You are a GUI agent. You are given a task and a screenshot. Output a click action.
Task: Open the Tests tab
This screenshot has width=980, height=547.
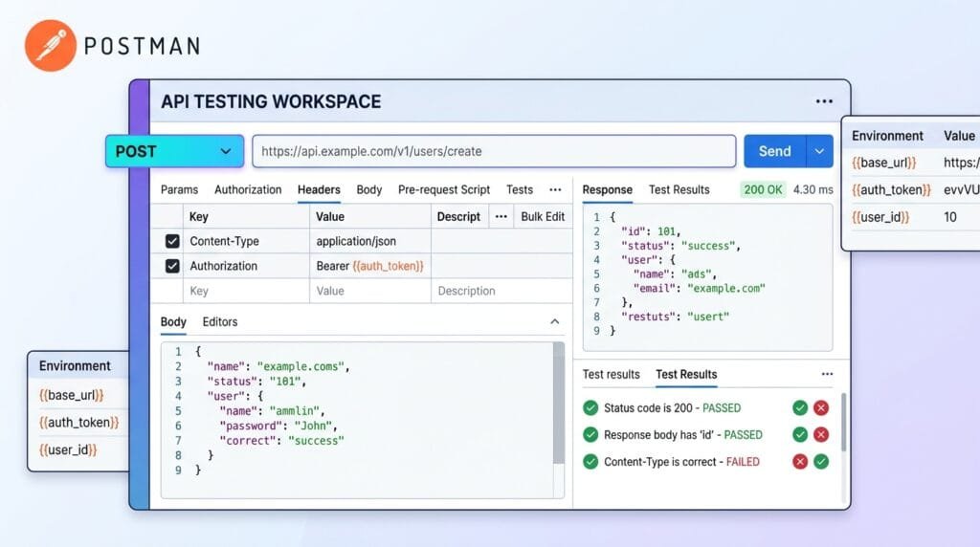click(520, 190)
